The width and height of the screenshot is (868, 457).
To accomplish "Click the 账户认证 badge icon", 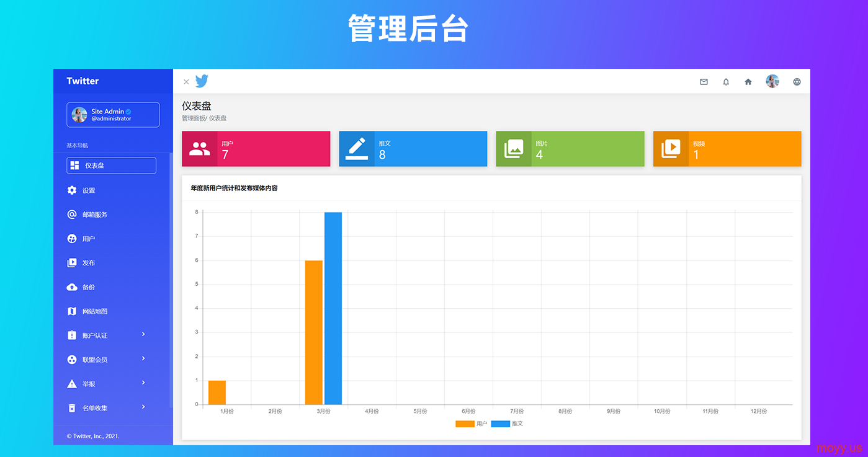I will 72,335.
